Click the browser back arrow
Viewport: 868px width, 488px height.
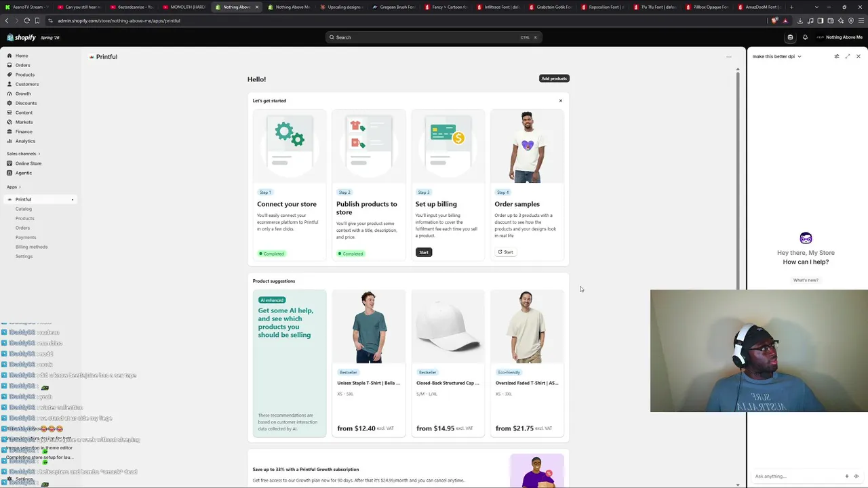[7, 20]
